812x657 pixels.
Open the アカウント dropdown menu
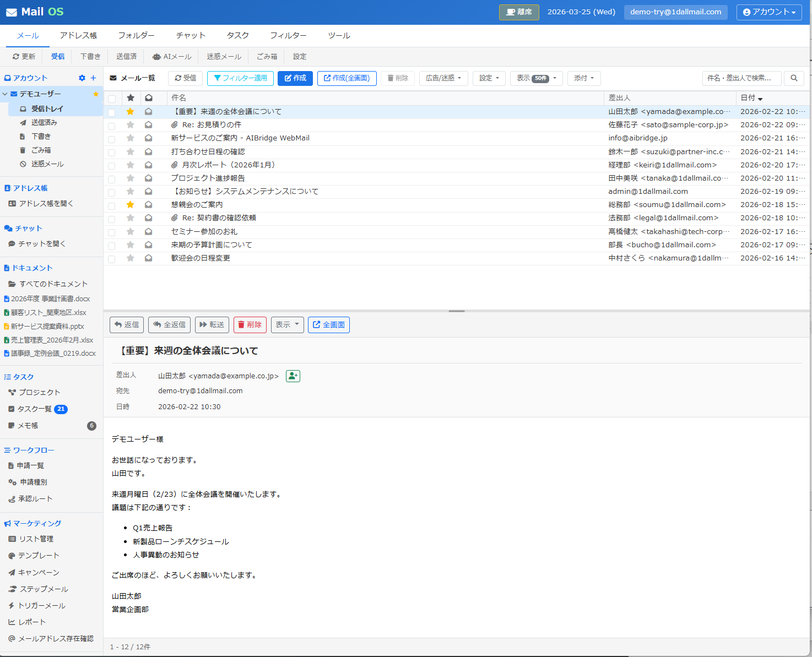[x=768, y=12]
